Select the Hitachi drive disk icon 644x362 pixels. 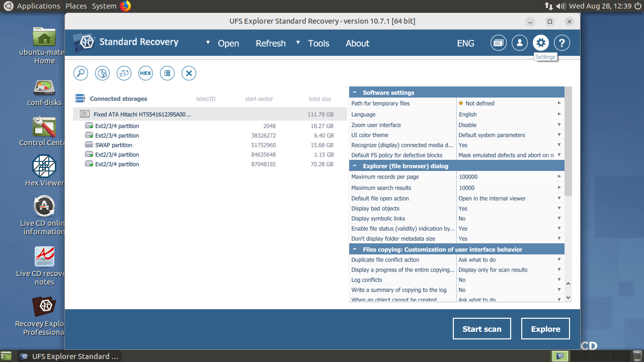(x=85, y=114)
